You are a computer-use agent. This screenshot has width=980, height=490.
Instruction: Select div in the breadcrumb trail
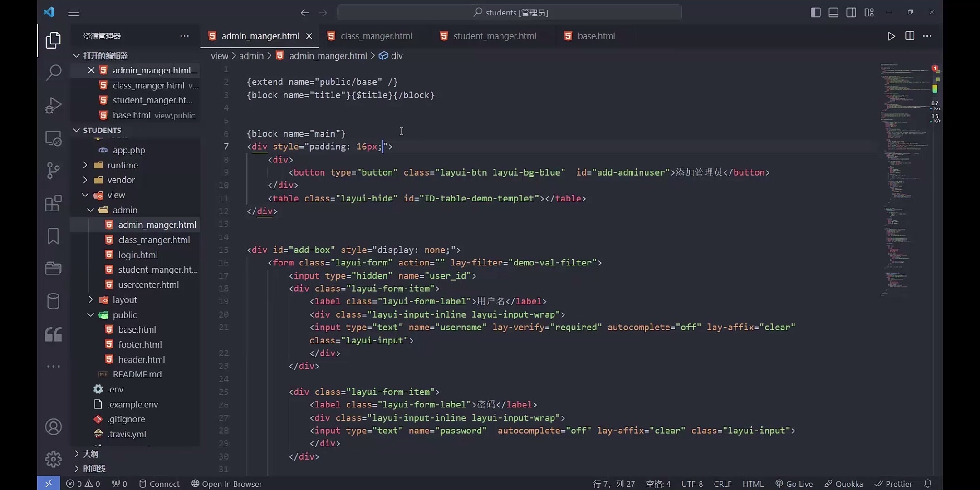397,55
